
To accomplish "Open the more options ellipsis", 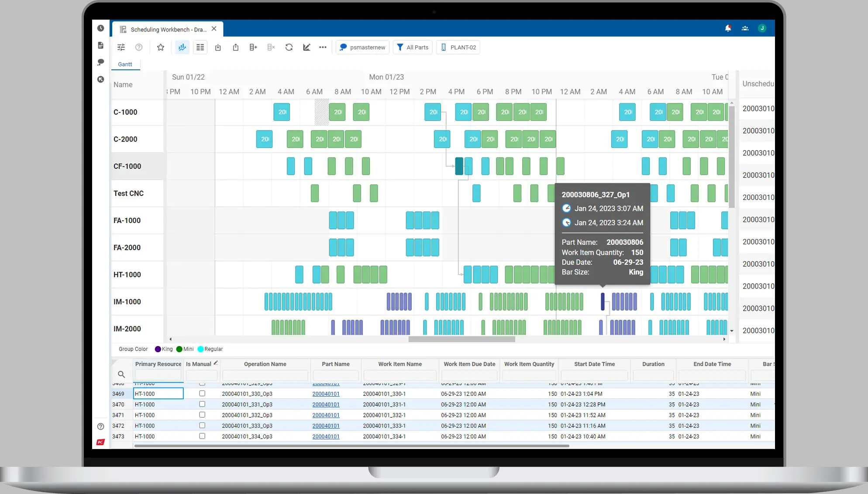I will point(323,47).
